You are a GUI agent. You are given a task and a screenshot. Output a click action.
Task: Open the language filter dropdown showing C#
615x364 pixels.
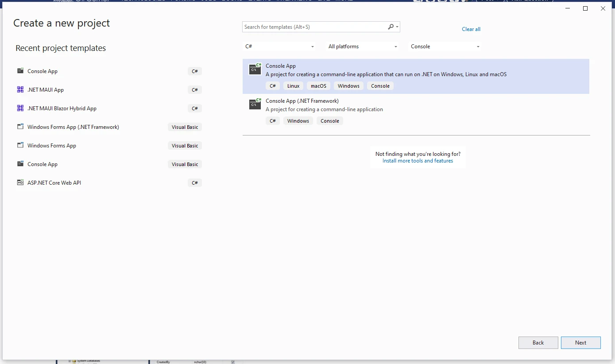pyautogui.click(x=279, y=46)
